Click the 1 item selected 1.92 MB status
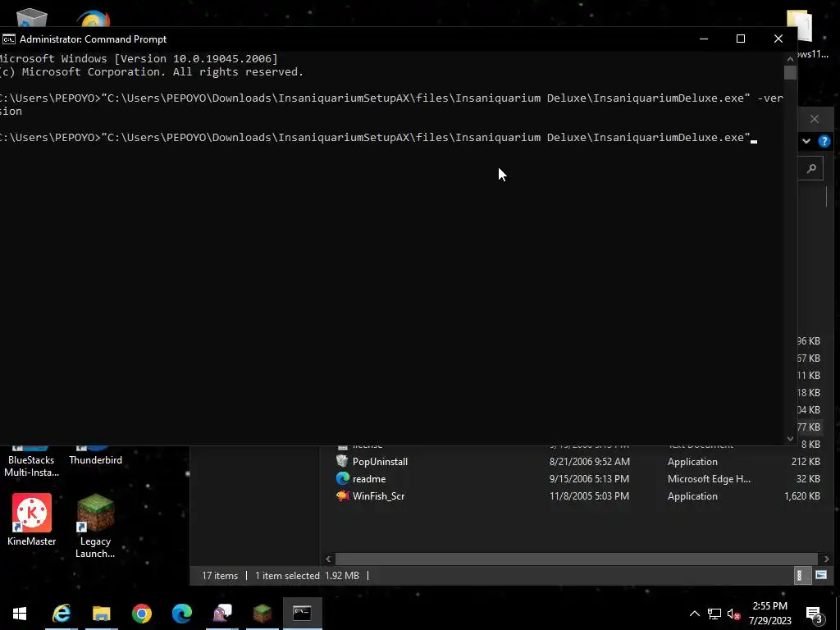 (307, 575)
